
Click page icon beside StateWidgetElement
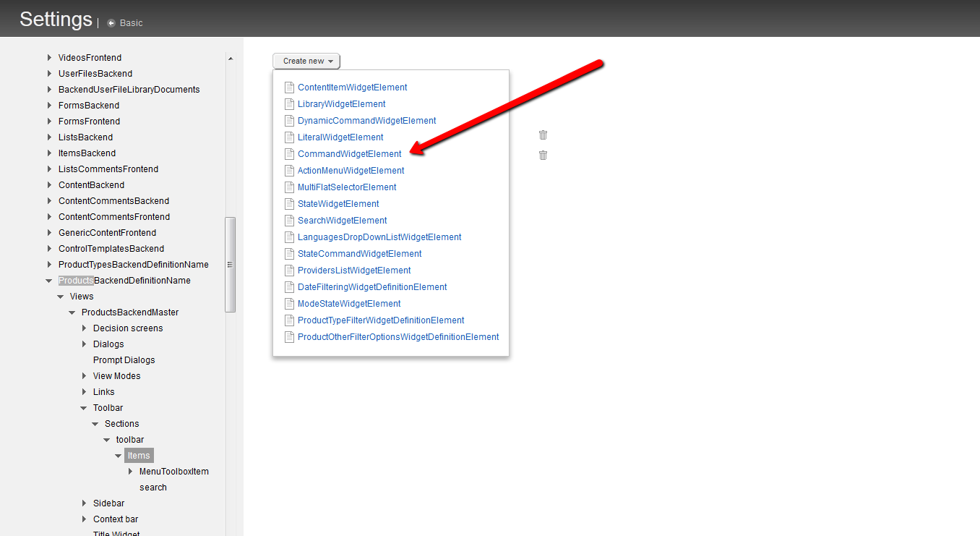point(289,204)
